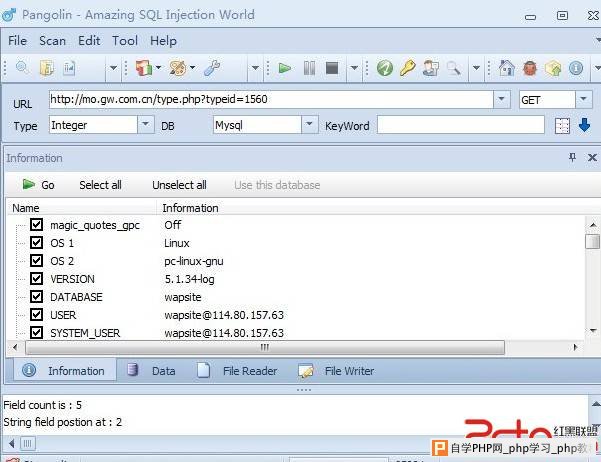
Task: Click Unselect all button
Action: point(179,185)
